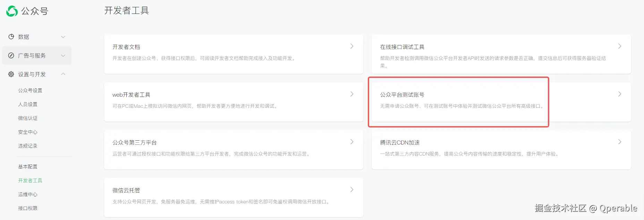
Task: Click the 公众号 brand text
Action: tap(35, 11)
